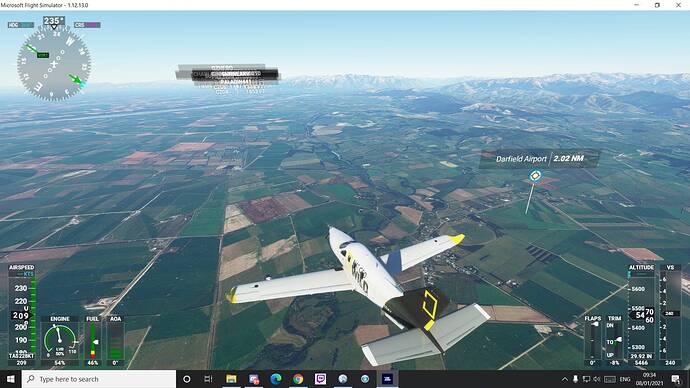Open File Explorer from the taskbar

(231, 379)
